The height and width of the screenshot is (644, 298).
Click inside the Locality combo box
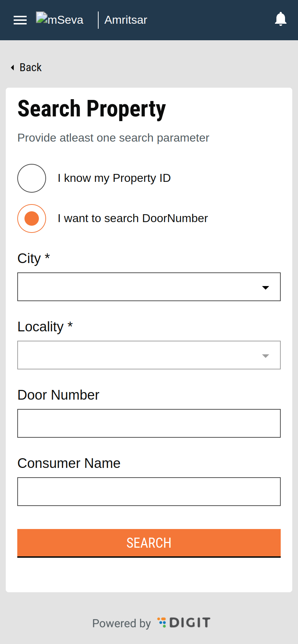pyautogui.click(x=137, y=355)
